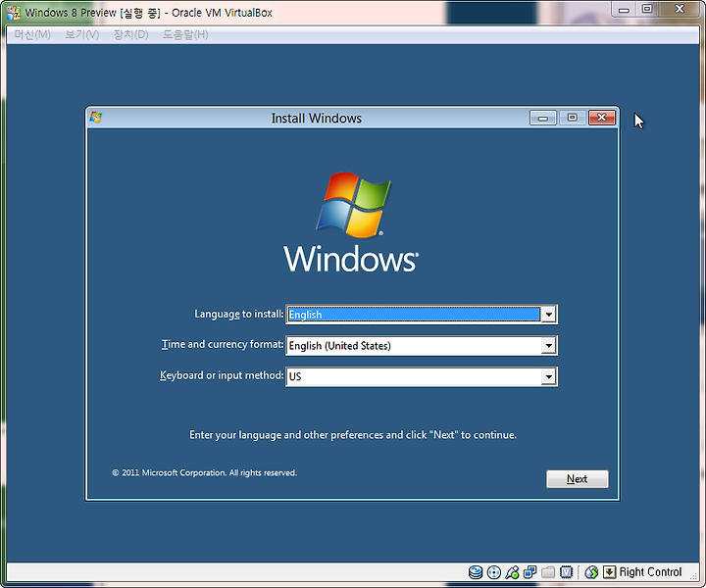Open the 보기(V) menu
Viewport: 706px width, 588px height.
(x=82, y=34)
